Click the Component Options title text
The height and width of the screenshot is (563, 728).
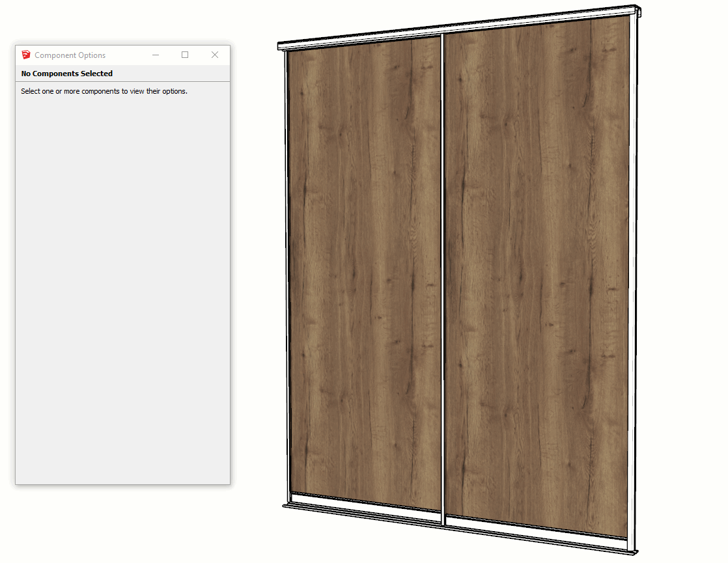pos(70,55)
